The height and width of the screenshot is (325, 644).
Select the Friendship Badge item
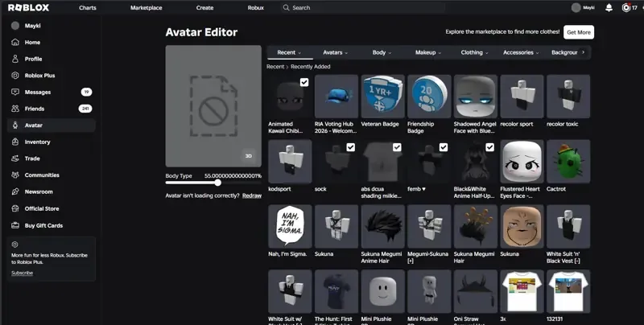(x=429, y=97)
